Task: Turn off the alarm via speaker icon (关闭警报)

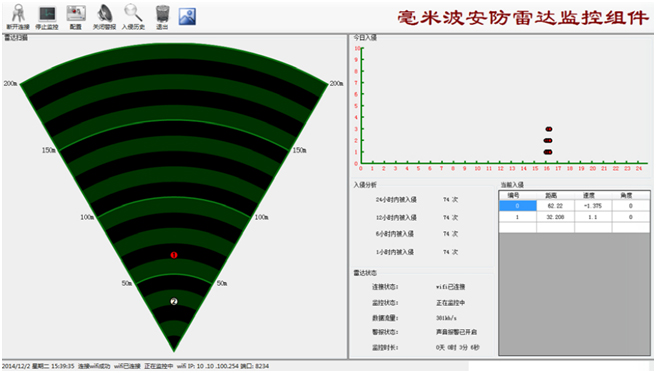Action: [104, 14]
